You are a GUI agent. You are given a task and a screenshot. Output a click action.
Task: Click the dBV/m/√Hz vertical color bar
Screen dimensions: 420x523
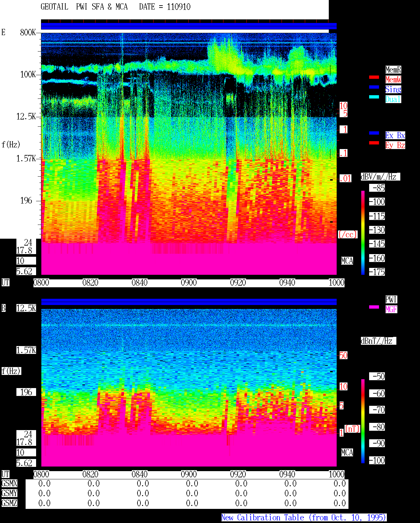(363, 233)
